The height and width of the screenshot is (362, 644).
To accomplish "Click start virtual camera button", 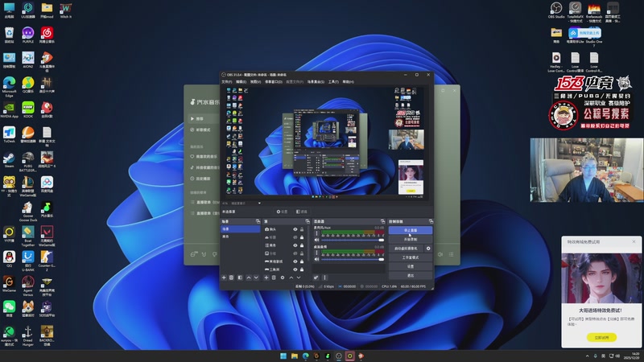I will tap(406, 249).
